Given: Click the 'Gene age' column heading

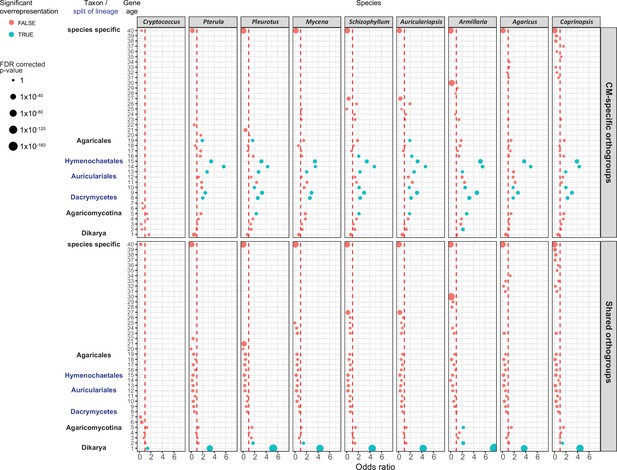Looking at the screenshot, I should point(132,7).
